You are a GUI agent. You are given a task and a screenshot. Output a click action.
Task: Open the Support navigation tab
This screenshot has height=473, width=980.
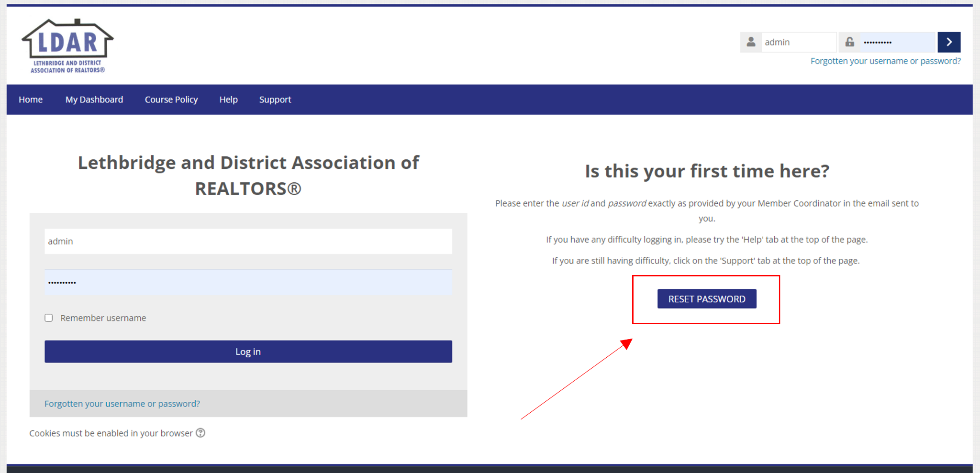click(275, 99)
